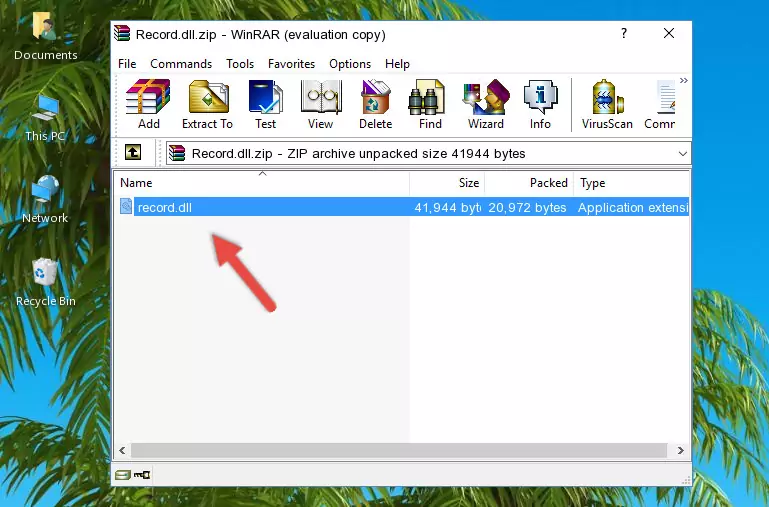
Task: Open the Options menu
Action: [350, 64]
